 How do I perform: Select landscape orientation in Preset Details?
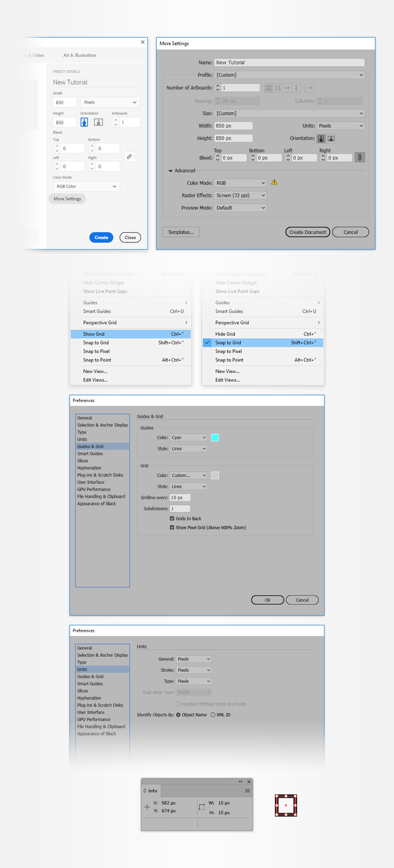pyautogui.click(x=98, y=122)
